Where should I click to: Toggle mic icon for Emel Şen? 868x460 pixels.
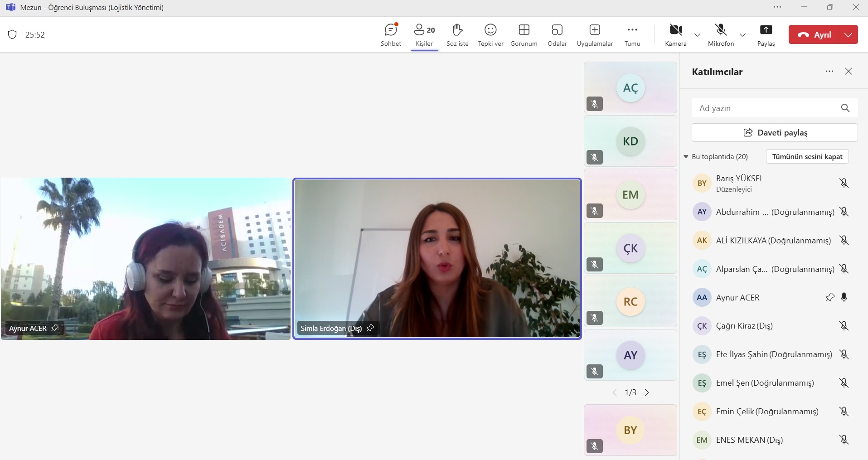coord(844,383)
